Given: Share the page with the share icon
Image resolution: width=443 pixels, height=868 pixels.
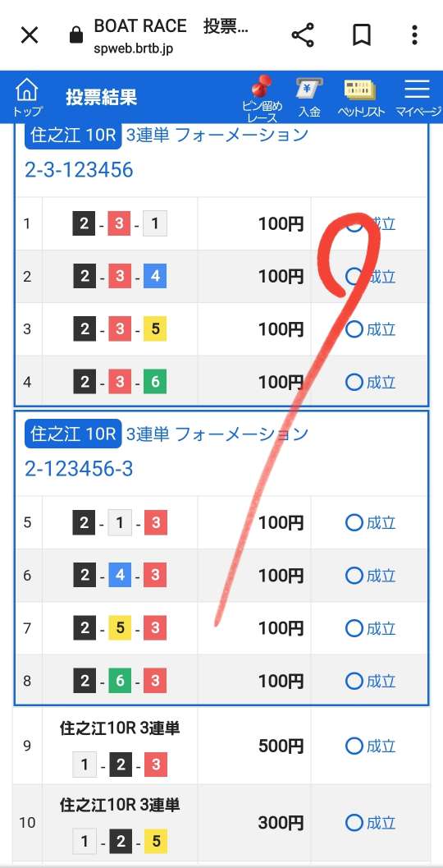Looking at the screenshot, I should 303,35.
